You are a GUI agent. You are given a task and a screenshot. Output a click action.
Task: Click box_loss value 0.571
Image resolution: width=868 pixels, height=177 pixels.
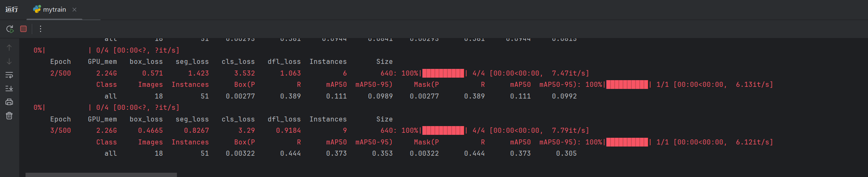click(153, 73)
